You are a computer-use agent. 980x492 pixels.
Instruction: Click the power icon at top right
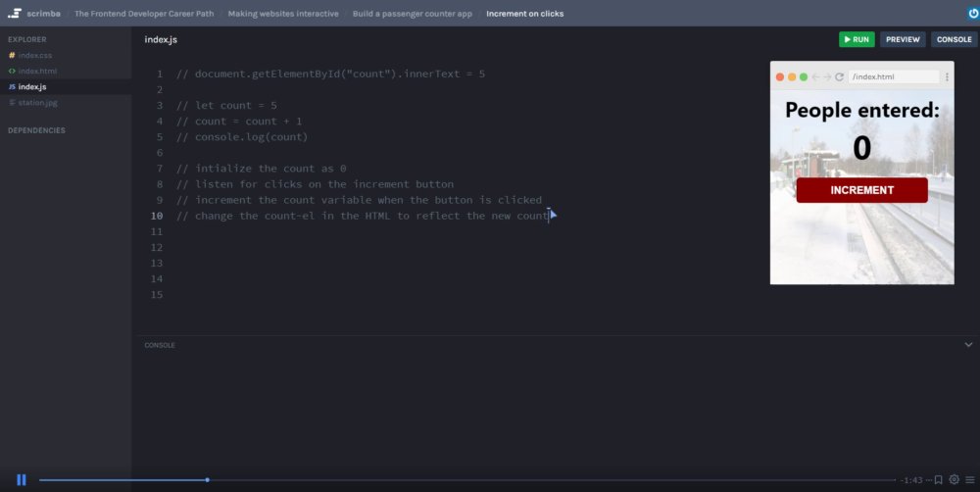pos(973,13)
